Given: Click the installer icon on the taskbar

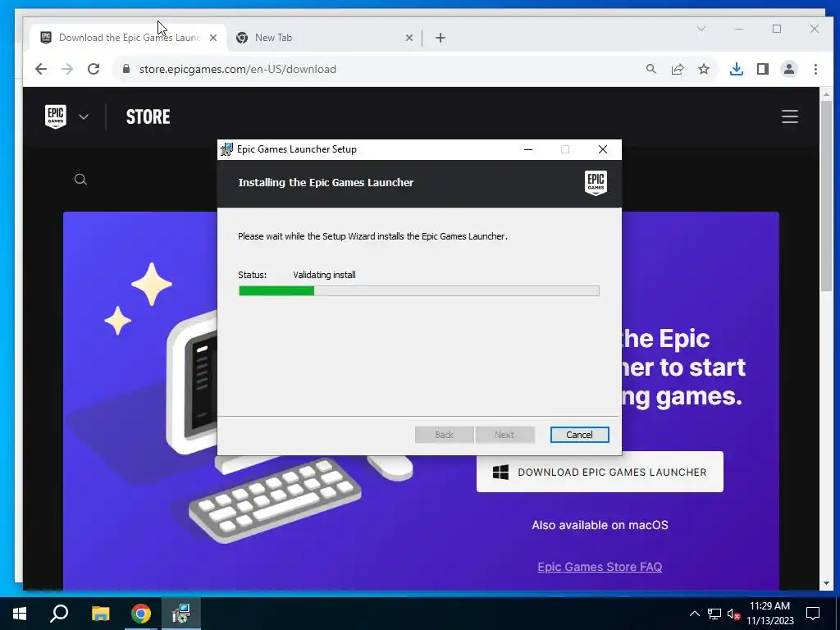Looking at the screenshot, I should click(181, 614).
